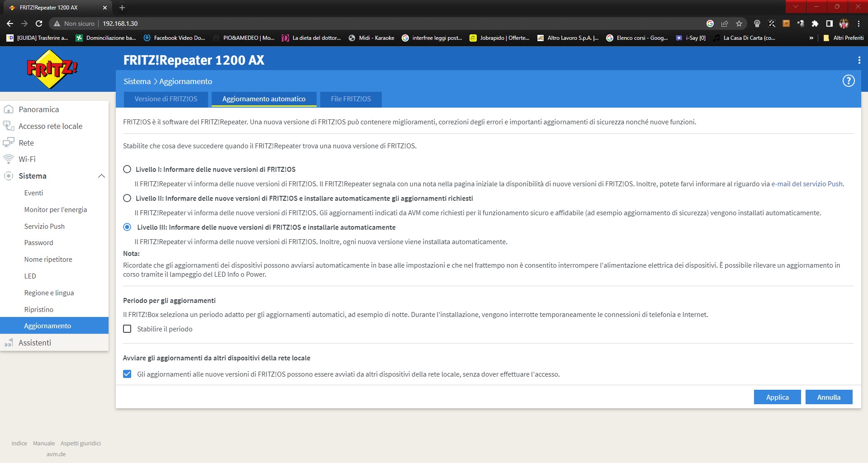Image resolution: width=868 pixels, height=463 pixels.
Task: Open a new browser tab
Action: coord(122,8)
